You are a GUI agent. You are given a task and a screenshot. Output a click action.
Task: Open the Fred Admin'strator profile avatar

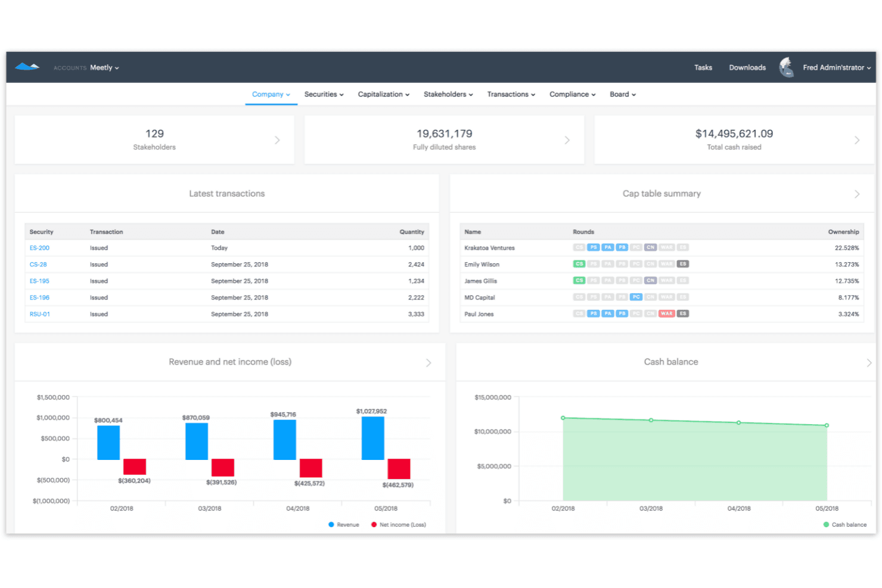[x=787, y=67]
